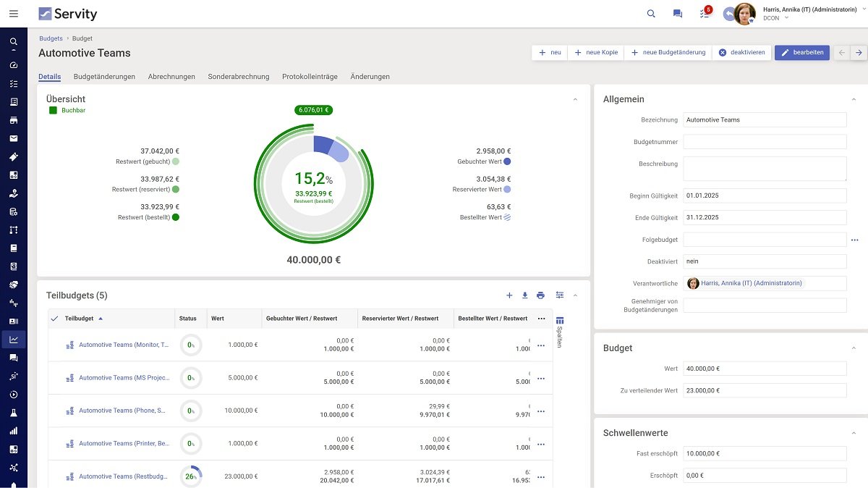Open the chat messages icon

pyautogui.click(x=678, y=14)
